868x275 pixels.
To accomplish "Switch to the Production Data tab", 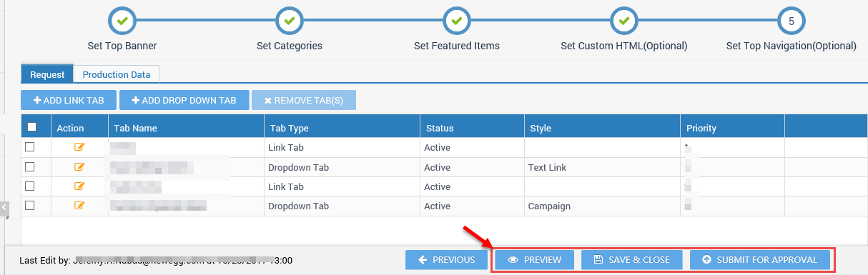I will click(x=117, y=74).
